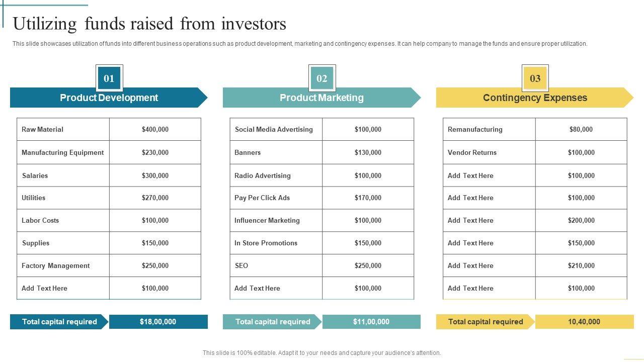The width and height of the screenshot is (644, 362).
Task: Click the 01 number badge
Action: click(109, 78)
